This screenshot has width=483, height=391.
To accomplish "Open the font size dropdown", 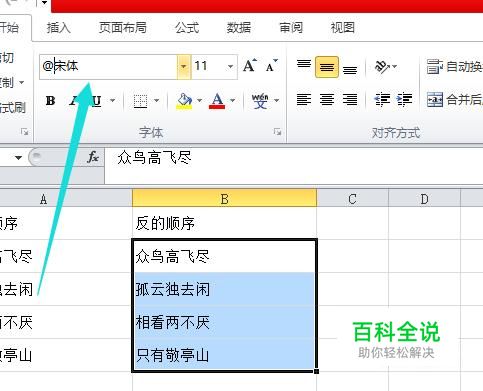I will pyautogui.click(x=230, y=67).
